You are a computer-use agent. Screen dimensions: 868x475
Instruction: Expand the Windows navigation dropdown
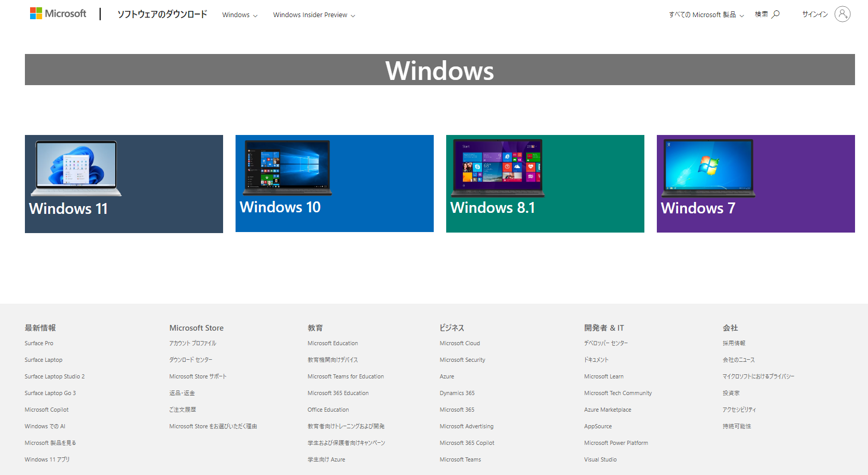[x=239, y=15]
